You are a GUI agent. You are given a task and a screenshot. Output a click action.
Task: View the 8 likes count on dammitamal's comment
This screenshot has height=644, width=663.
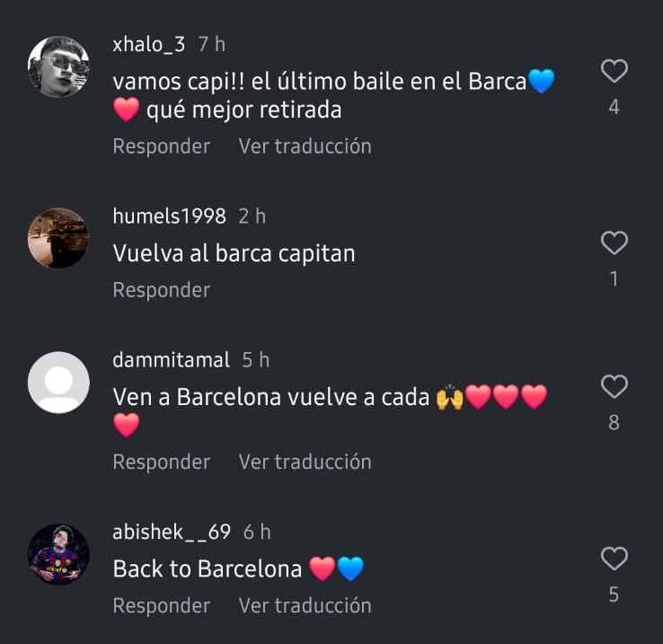614,422
